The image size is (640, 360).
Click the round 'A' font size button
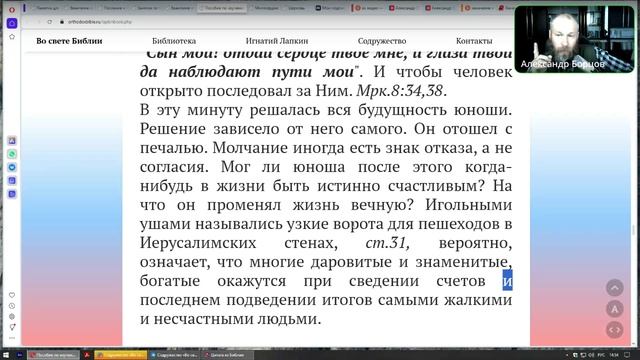[x=615, y=309]
